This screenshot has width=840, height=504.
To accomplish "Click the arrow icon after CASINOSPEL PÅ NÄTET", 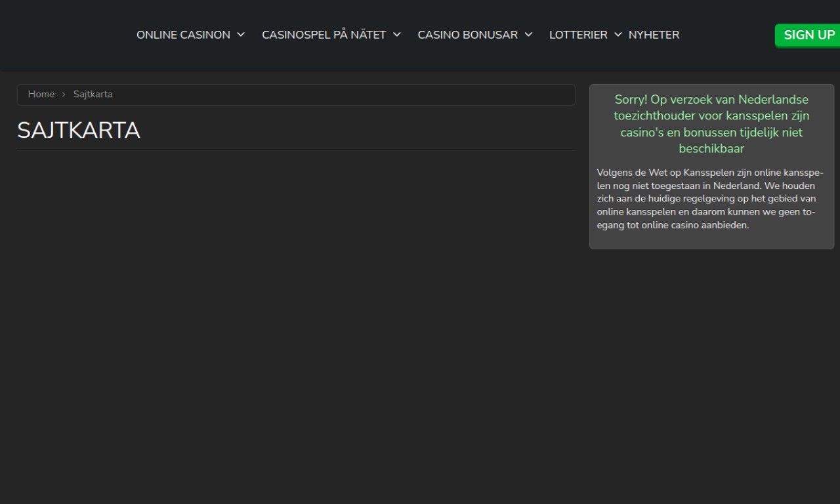I will [397, 35].
